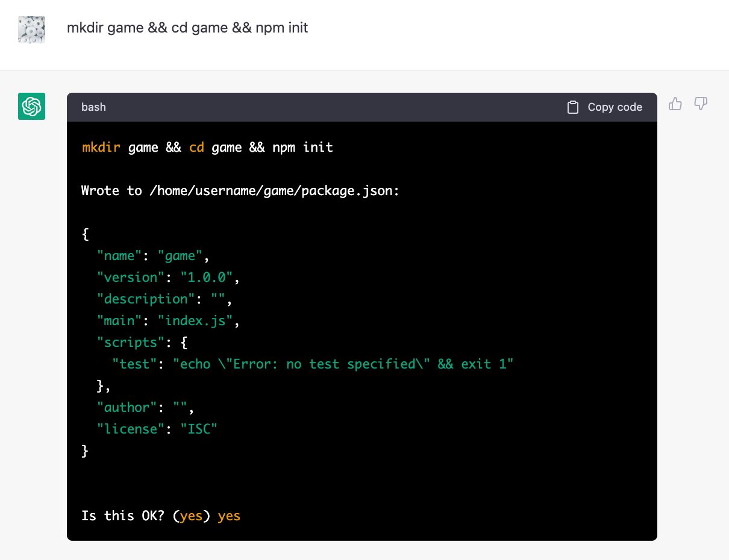This screenshot has height=560, width=729.
Task: Click the clipboard icon in code header
Action: (x=573, y=107)
